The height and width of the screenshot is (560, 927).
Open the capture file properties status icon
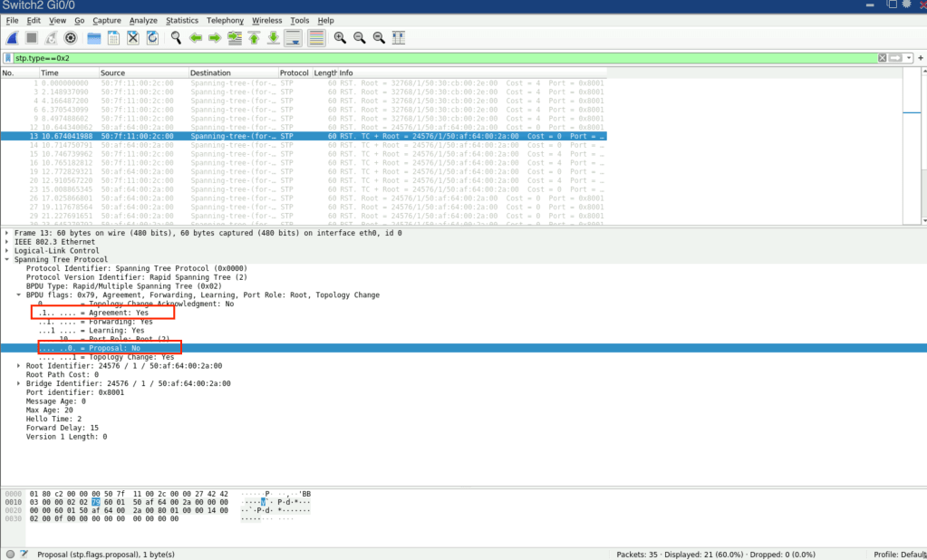[24, 554]
